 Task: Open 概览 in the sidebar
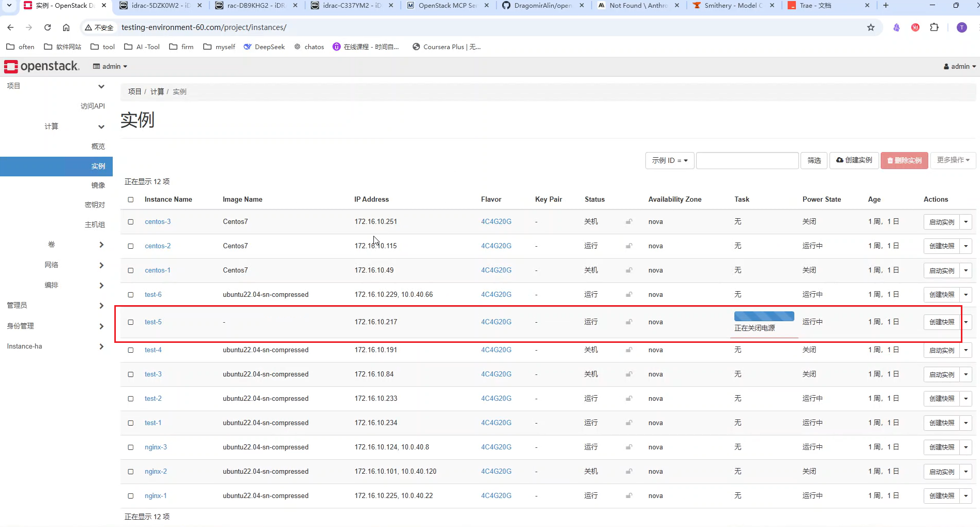click(98, 146)
